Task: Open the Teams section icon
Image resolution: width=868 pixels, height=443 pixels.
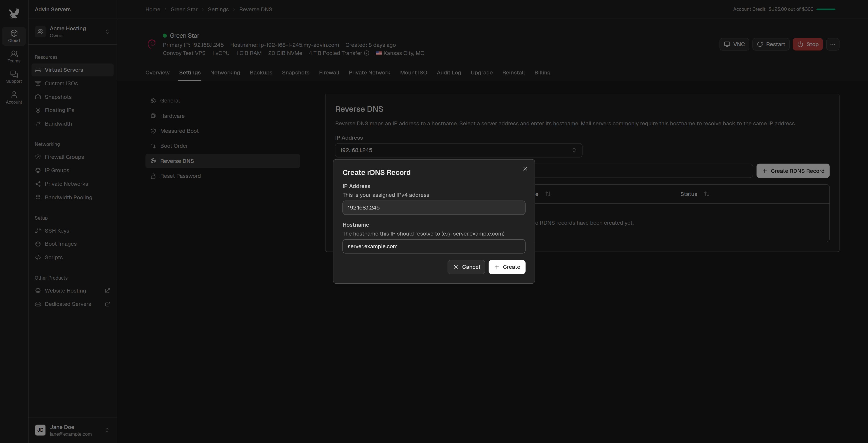Action: (x=14, y=56)
